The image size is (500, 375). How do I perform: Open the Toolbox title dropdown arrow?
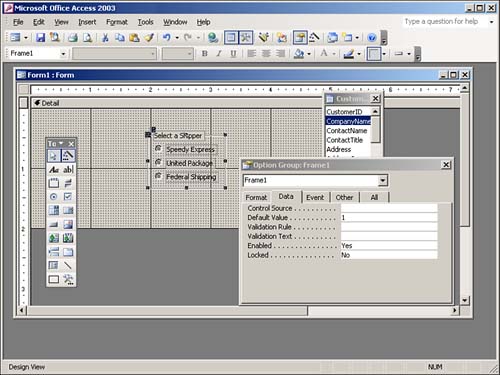pyautogui.click(x=61, y=144)
